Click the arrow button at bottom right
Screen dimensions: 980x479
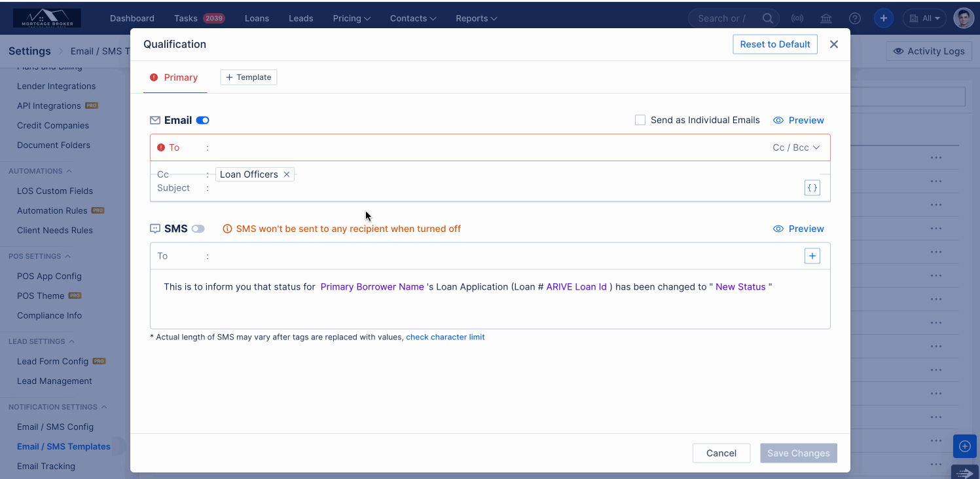pyautogui.click(x=964, y=472)
